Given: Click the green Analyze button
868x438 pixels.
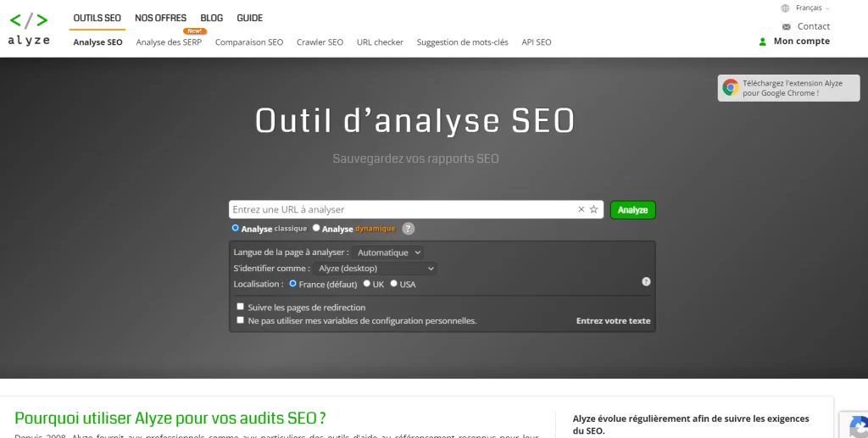Looking at the screenshot, I should (x=632, y=209).
